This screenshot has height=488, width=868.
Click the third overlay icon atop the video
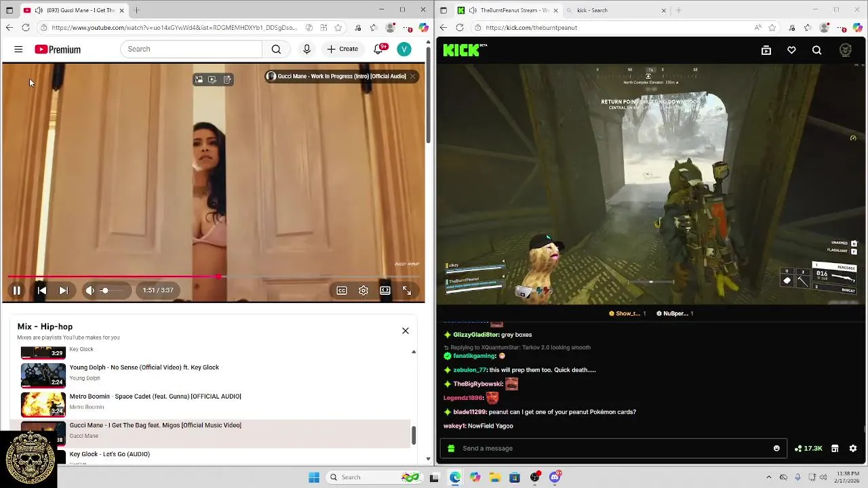coord(227,79)
